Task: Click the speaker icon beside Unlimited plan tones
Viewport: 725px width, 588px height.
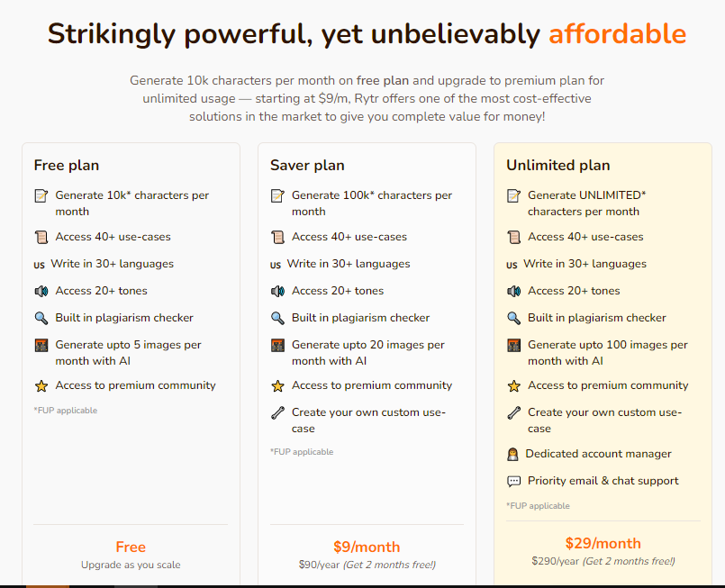Action: click(x=513, y=291)
